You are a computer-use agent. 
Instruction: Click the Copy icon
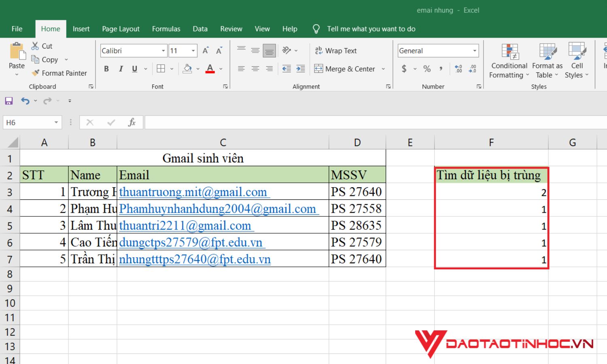pos(35,59)
